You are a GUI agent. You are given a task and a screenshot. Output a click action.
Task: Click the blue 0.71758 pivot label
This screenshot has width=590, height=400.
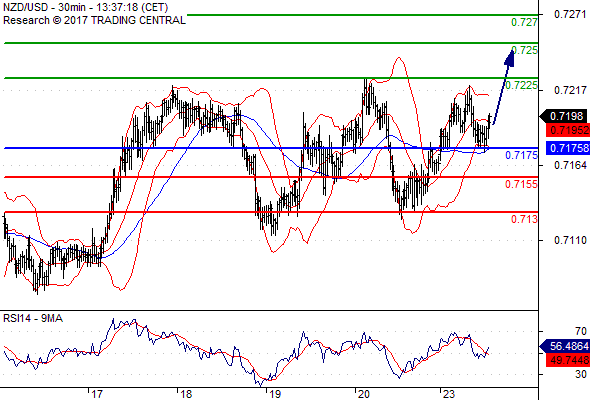567,148
